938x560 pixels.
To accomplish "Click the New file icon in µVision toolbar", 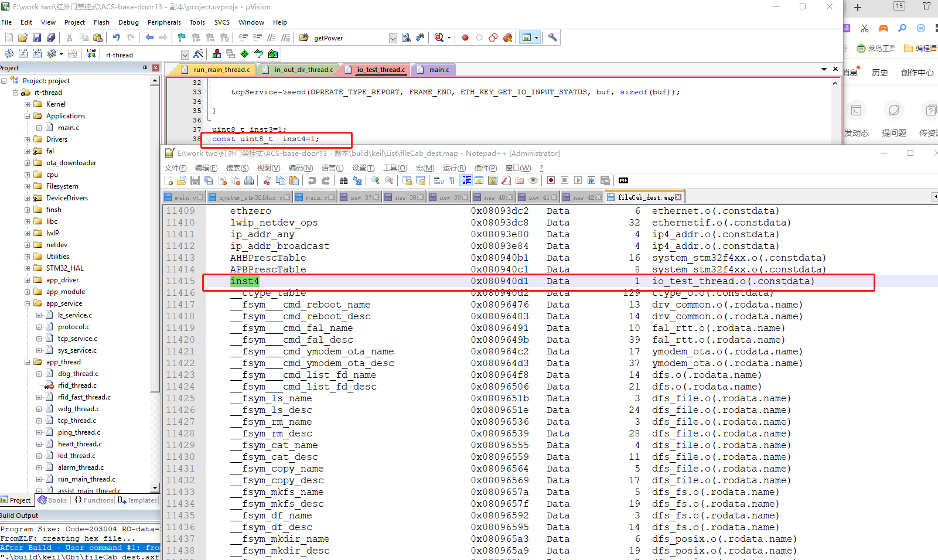I will click(x=9, y=37).
